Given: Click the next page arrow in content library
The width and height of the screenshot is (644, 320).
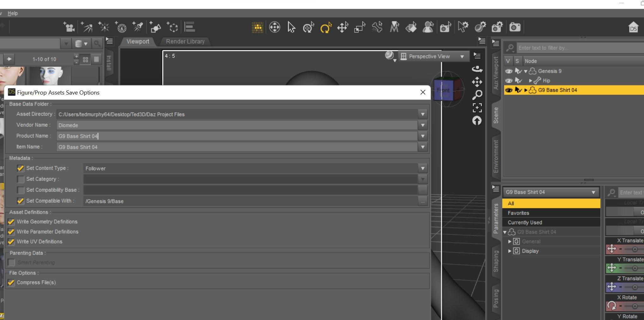Looking at the screenshot, I should point(9,59).
